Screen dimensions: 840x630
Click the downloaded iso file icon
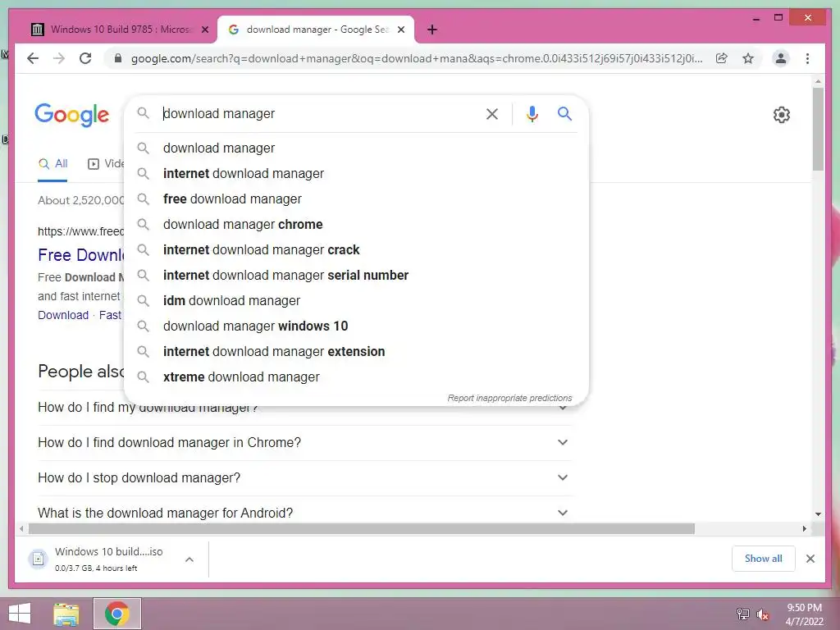pyautogui.click(x=38, y=559)
